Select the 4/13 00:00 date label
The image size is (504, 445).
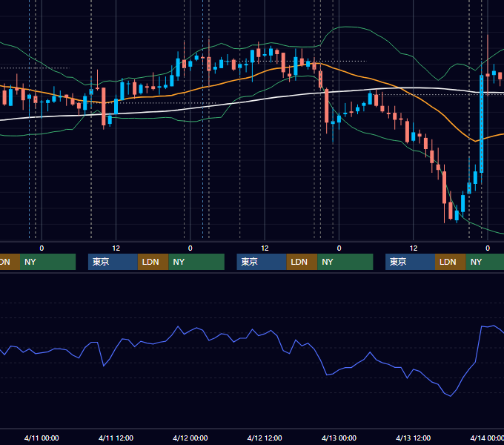tap(339, 438)
